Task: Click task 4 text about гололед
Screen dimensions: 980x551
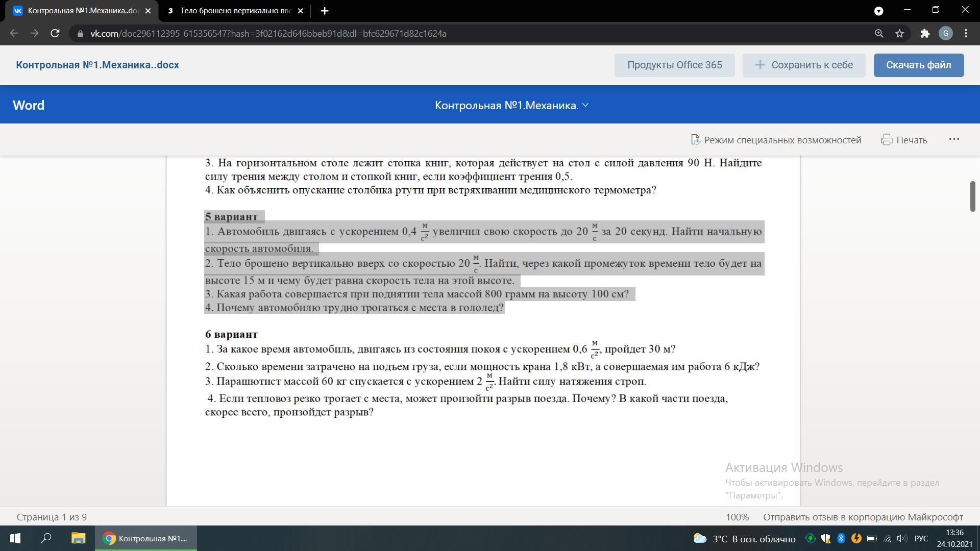Action: [354, 308]
